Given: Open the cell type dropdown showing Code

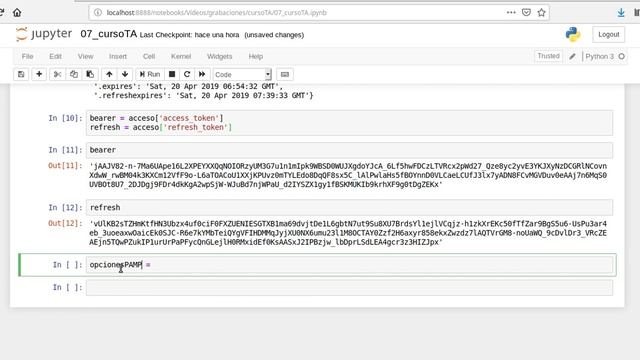Looking at the screenshot, I should 242,74.
